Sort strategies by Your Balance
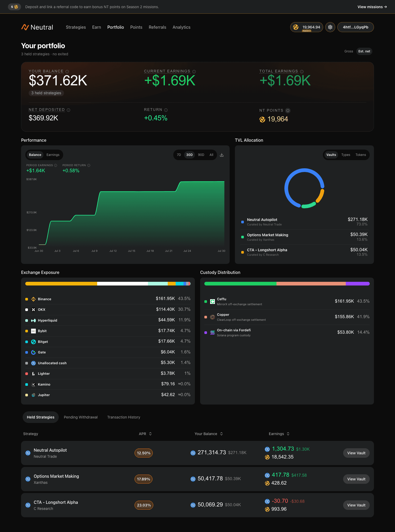 tap(209, 434)
